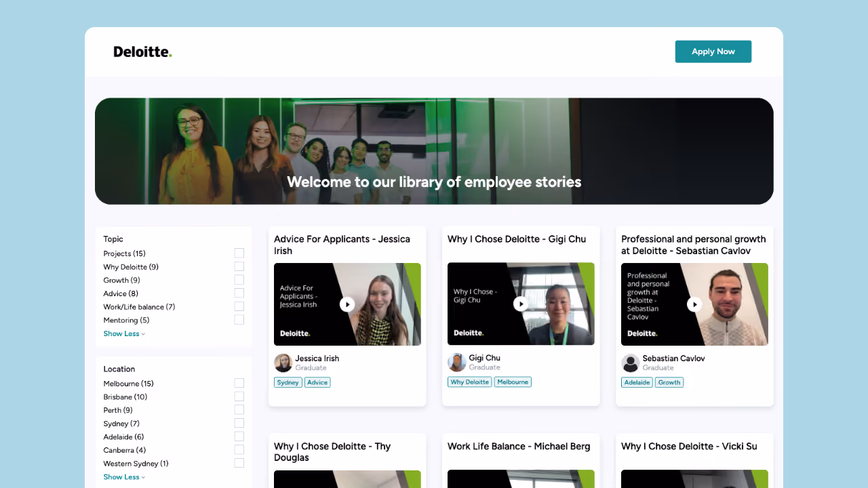Select the Work/Life balance (7) checkbox

239,306
